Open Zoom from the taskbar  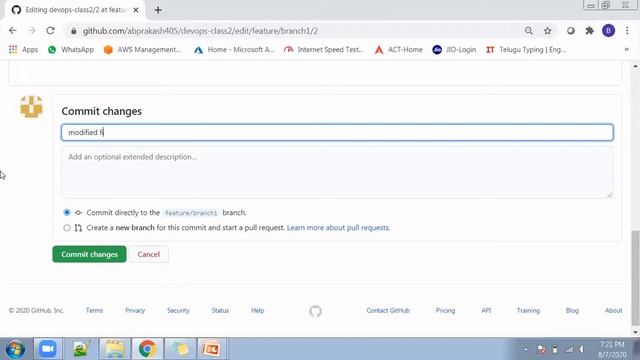48,349
